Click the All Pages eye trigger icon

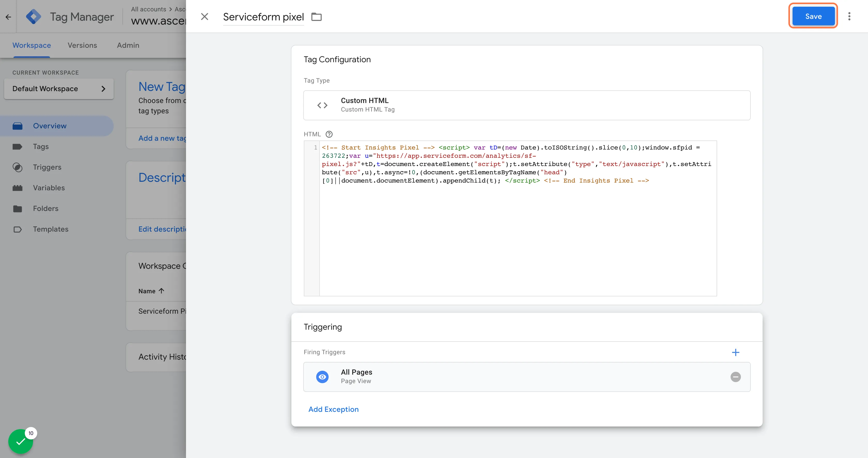pos(322,377)
